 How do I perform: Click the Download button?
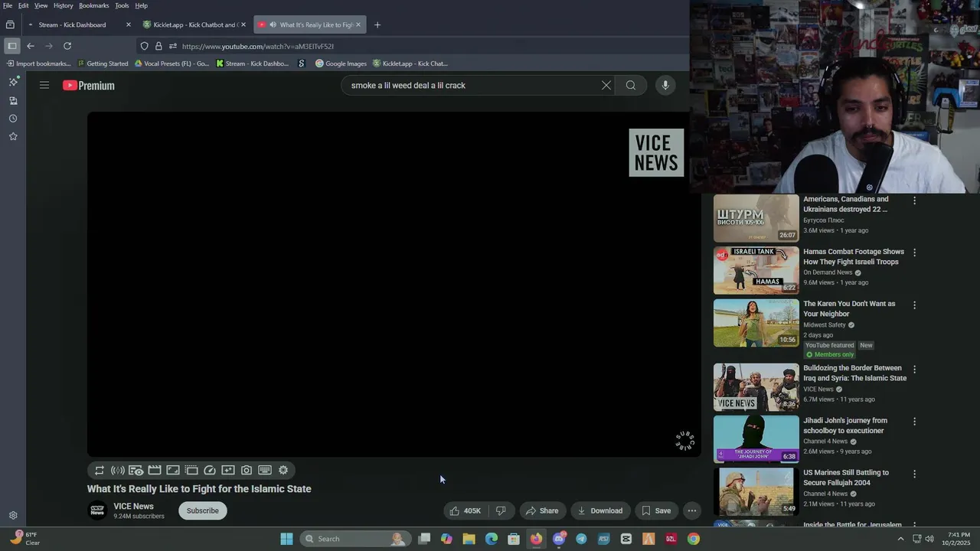(x=600, y=510)
